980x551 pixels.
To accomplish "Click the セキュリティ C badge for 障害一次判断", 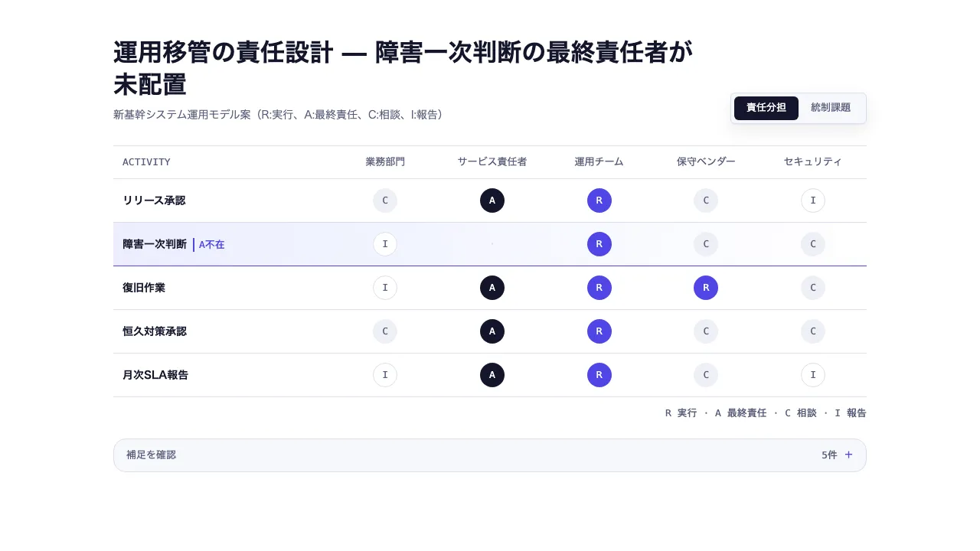I will tap(813, 244).
